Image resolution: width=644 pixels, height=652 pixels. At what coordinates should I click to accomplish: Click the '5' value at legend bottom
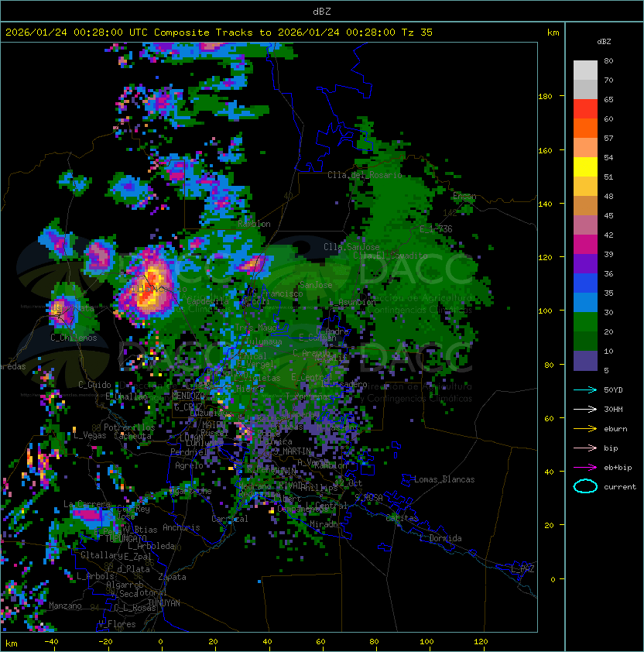click(606, 370)
